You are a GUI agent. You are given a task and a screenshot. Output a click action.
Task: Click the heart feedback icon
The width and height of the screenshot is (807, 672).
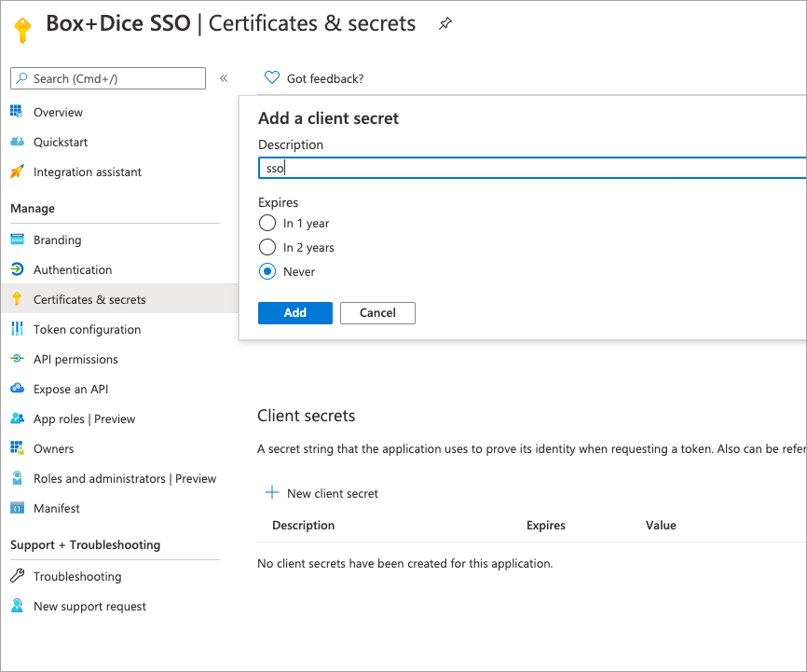click(272, 77)
